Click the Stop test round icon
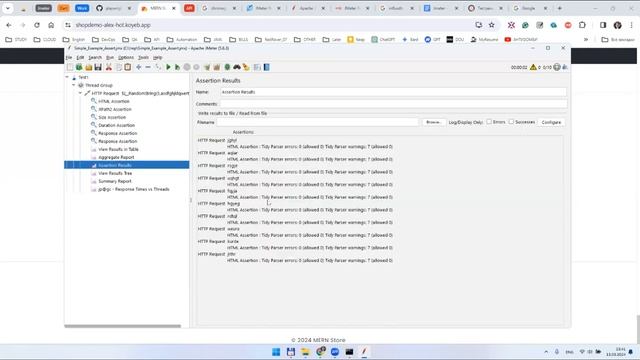640x360 pixels. pyautogui.click(x=187, y=67)
